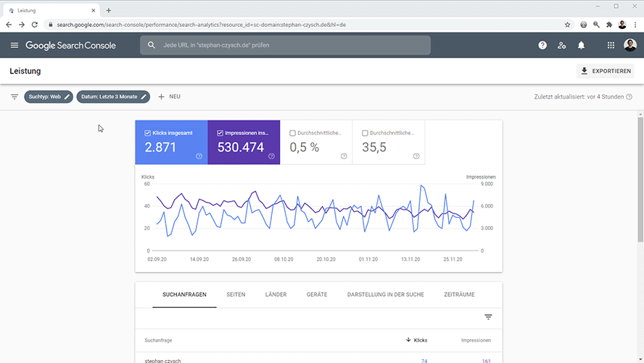Open notifications bell icon
Image resolution: width=644 pixels, height=363 pixels.
(581, 45)
